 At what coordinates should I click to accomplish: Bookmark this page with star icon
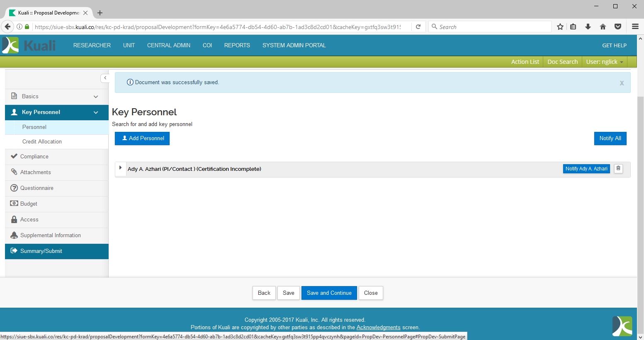(560, 27)
